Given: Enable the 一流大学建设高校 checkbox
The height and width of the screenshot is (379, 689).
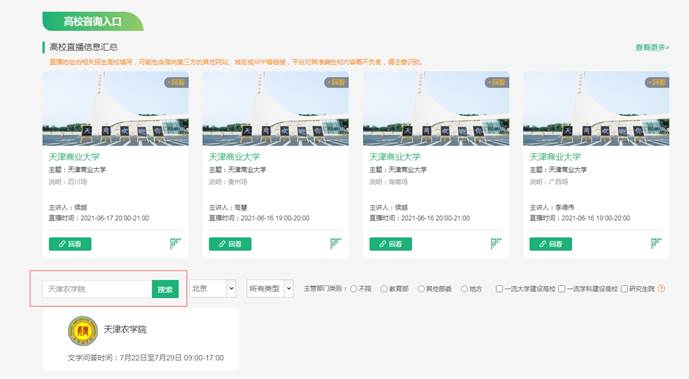Looking at the screenshot, I should [499, 289].
